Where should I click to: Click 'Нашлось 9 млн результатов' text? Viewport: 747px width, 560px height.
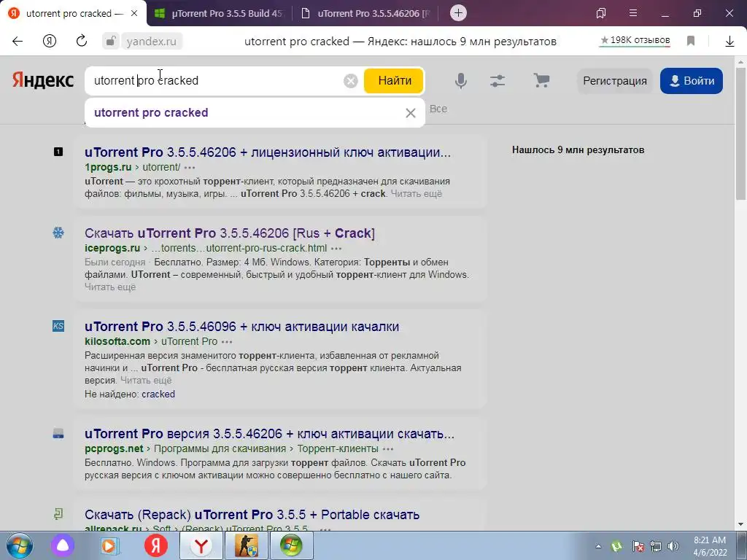click(578, 150)
